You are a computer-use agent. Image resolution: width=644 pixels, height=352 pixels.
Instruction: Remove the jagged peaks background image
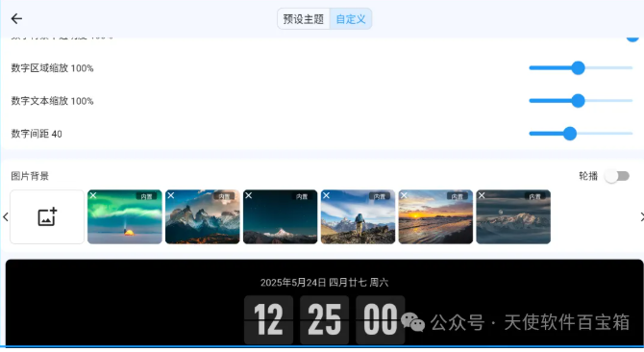tap(171, 195)
